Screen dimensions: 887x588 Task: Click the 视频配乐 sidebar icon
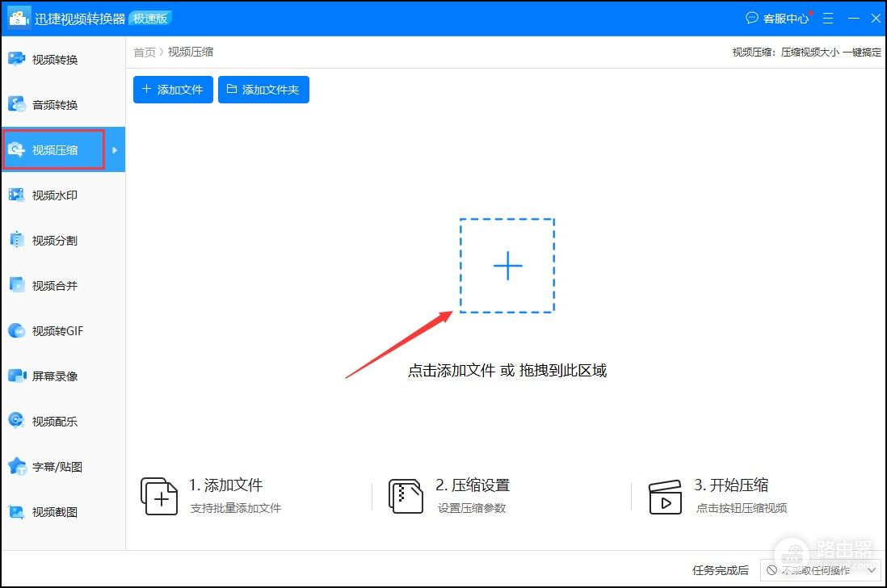[16, 421]
